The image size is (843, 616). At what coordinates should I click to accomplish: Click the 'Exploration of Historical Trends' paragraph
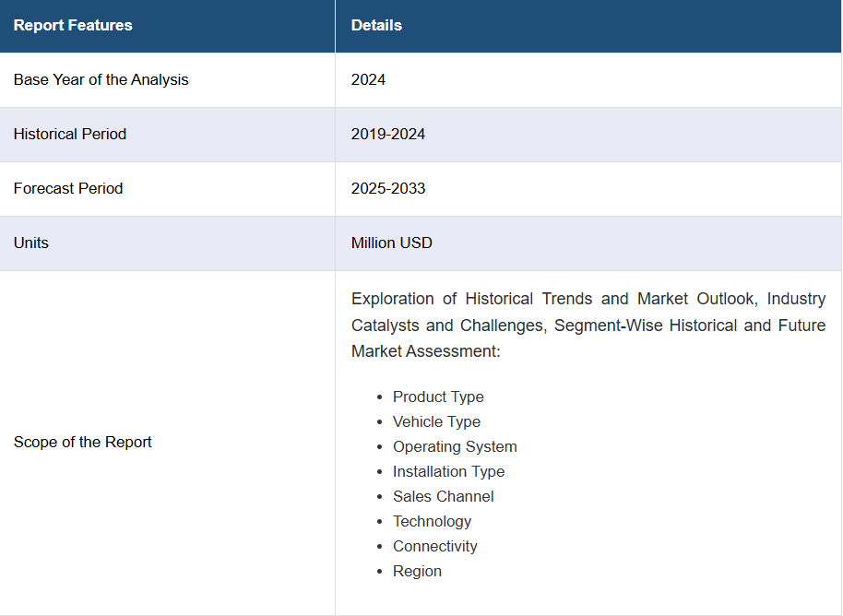(588, 325)
